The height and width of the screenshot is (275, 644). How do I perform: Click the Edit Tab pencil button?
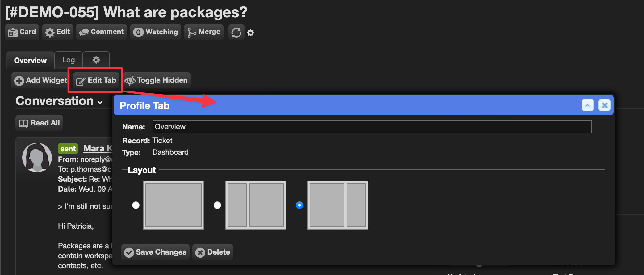tap(96, 80)
